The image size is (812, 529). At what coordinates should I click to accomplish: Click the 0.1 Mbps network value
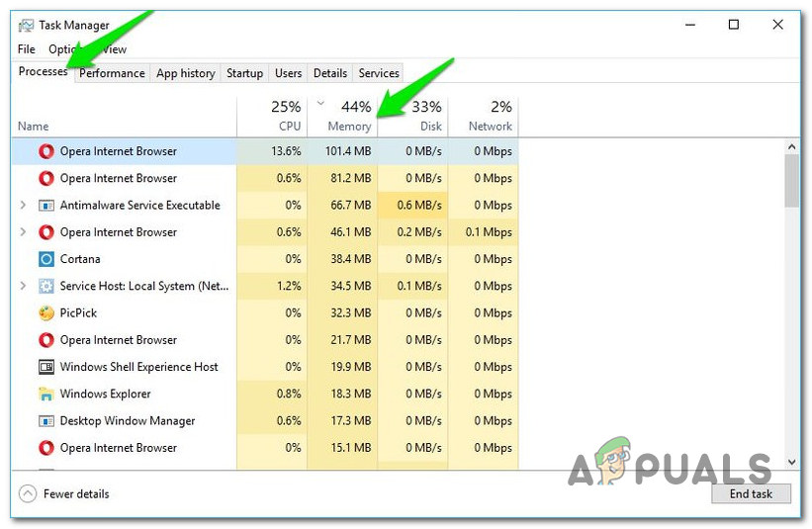(489, 232)
